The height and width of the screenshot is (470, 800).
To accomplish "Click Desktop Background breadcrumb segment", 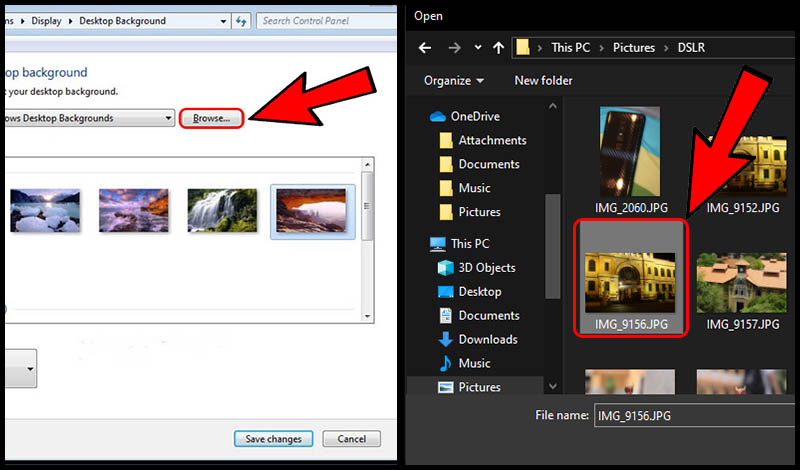I will [x=122, y=21].
